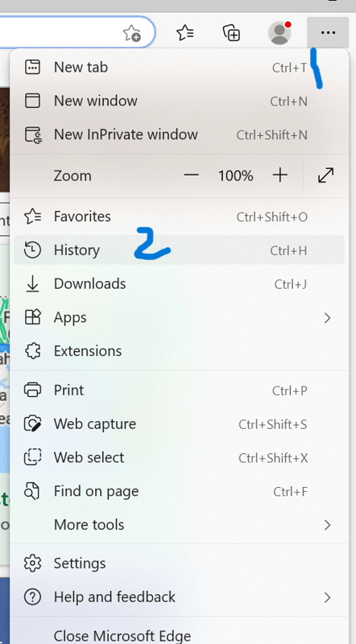Screen dimensions: 356x644
Task: Open Settings from the menu
Action: tap(179, 563)
